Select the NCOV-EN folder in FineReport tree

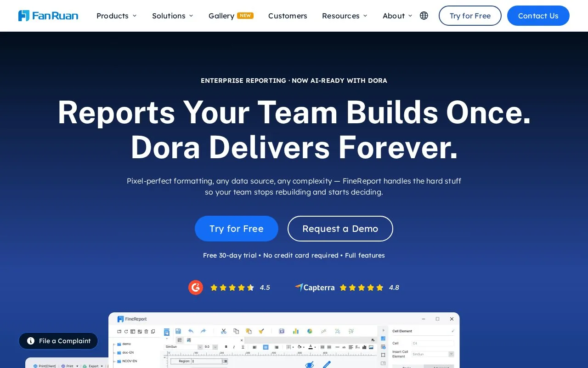point(128,361)
